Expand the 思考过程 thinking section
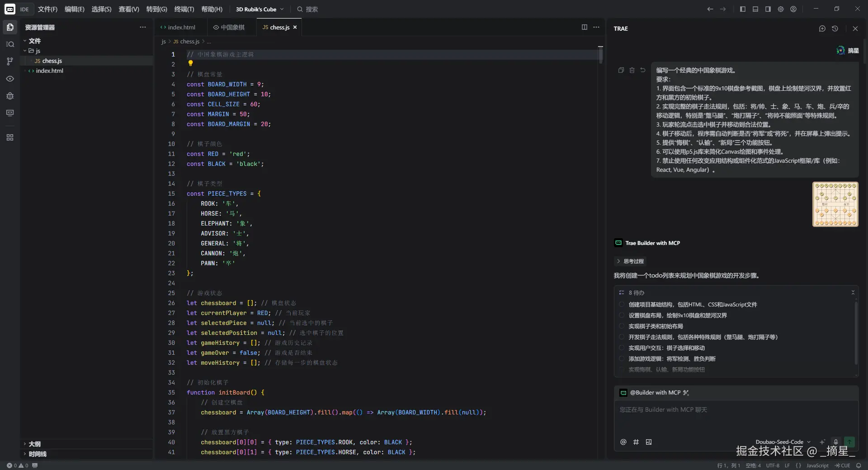 630,261
